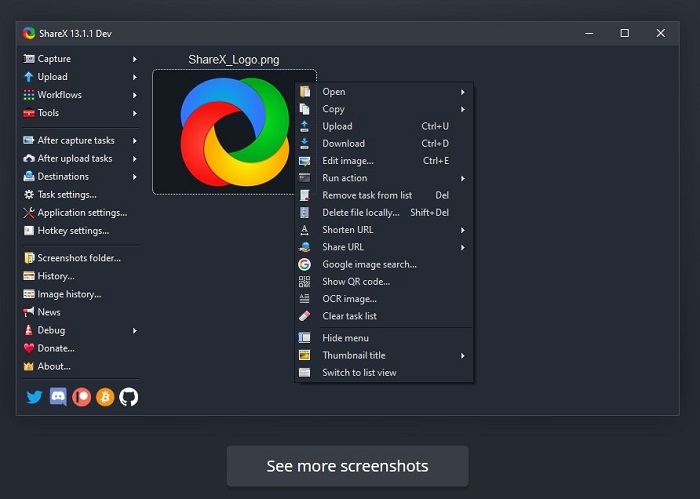
Task: Click the ShareX logo image thumbnail
Action: coord(234,132)
